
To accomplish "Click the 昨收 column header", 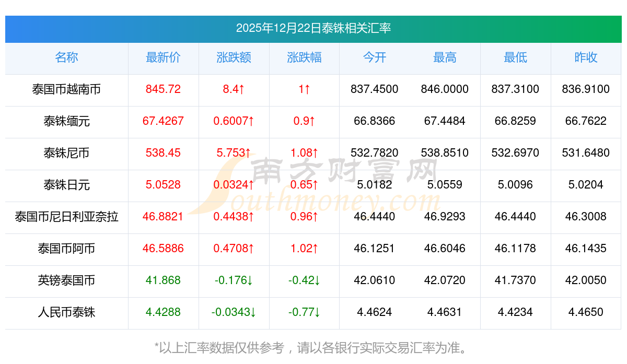I will (x=586, y=58).
